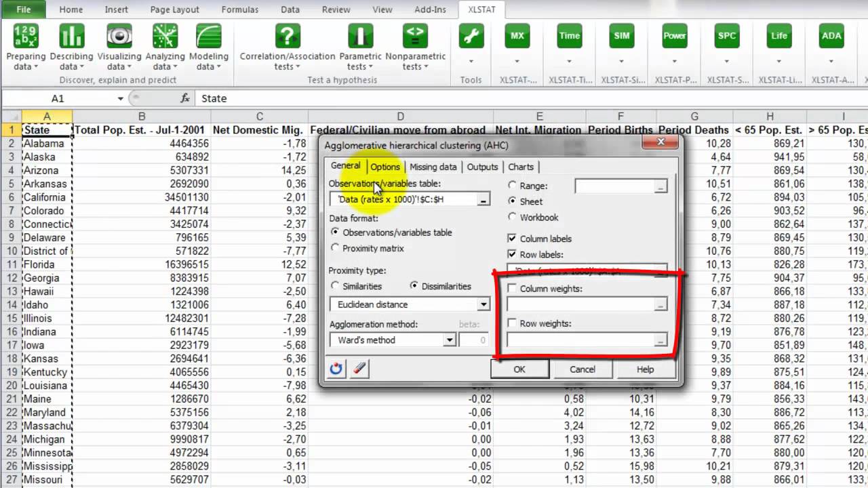
Task: Open the Preparing data icon
Action: point(26,36)
